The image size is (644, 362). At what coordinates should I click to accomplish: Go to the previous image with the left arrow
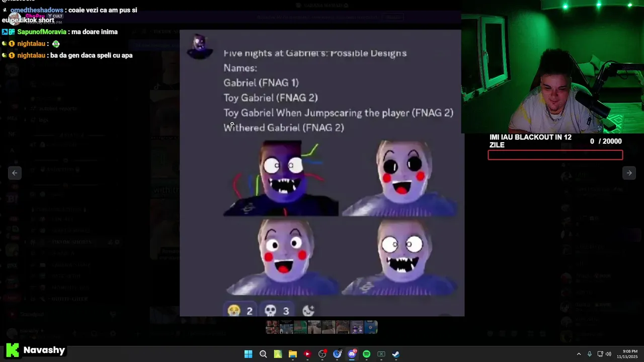(15, 173)
